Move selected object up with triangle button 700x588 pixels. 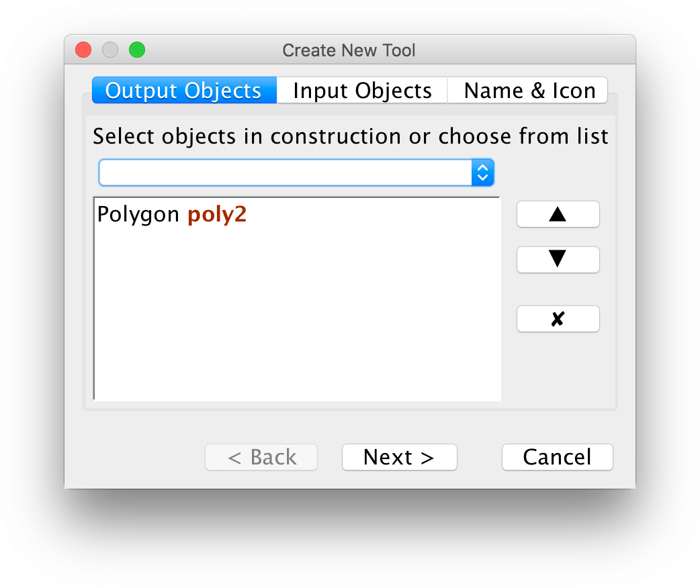click(558, 214)
